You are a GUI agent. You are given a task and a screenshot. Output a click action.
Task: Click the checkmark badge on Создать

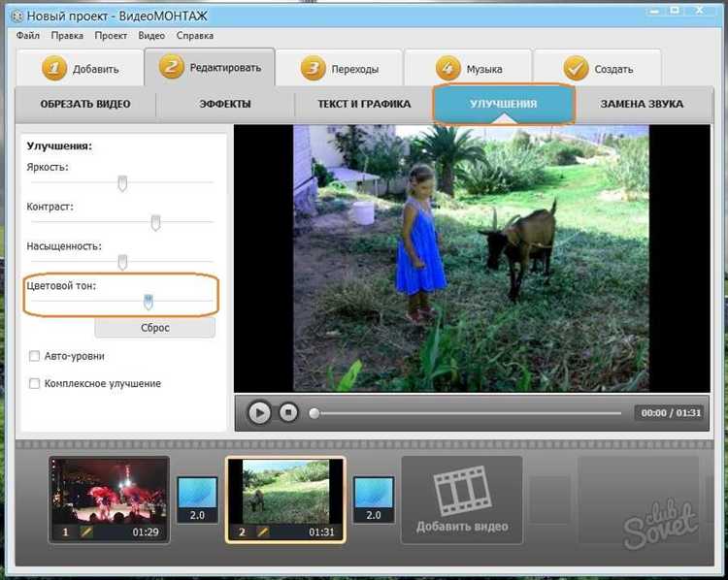(x=577, y=69)
